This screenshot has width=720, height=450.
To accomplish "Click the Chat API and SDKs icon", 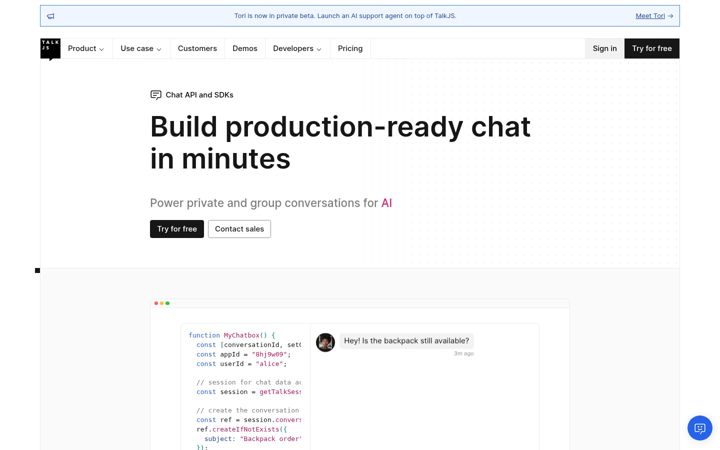I will click(x=156, y=95).
